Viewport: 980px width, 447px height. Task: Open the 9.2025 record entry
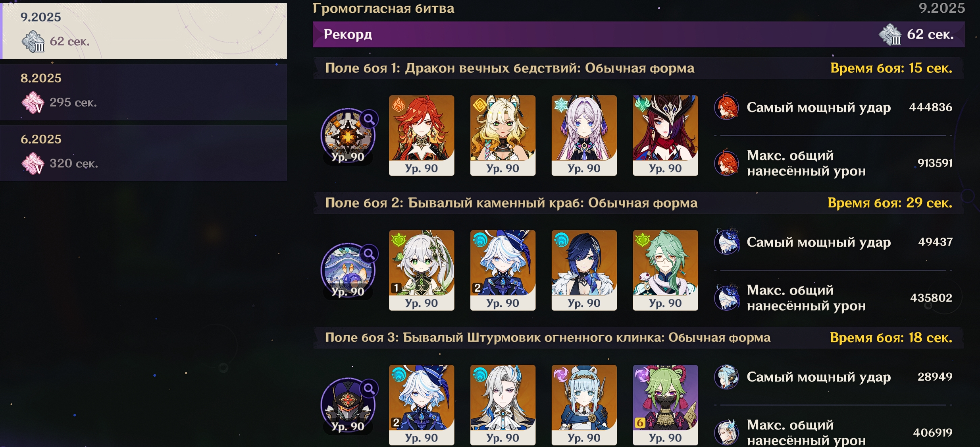144,31
